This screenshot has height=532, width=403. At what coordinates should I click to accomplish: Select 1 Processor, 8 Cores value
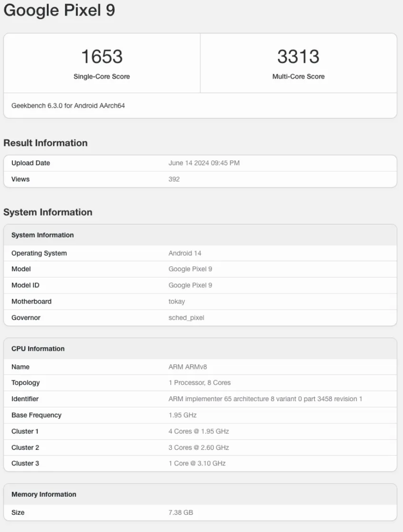tap(199, 383)
